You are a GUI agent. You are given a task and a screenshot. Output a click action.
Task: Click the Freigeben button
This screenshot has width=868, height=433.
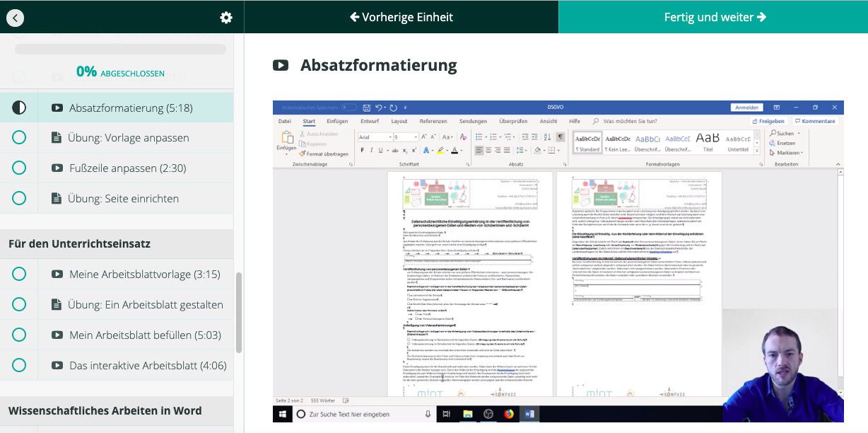click(x=770, y=121)
